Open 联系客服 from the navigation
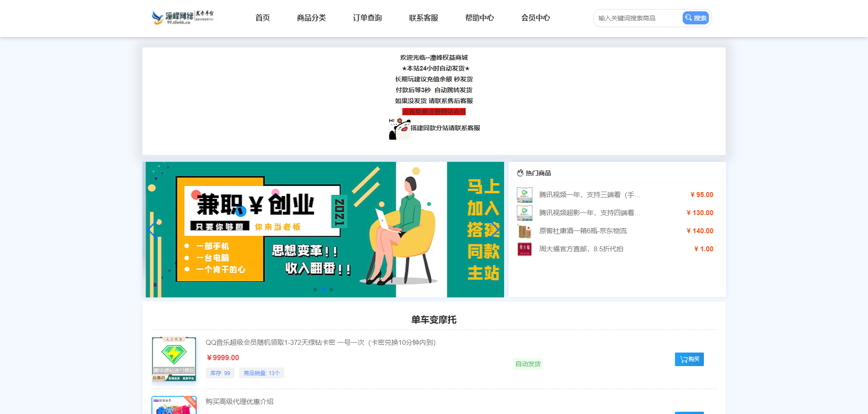This screenshot has width=868, height=414. 424,18
